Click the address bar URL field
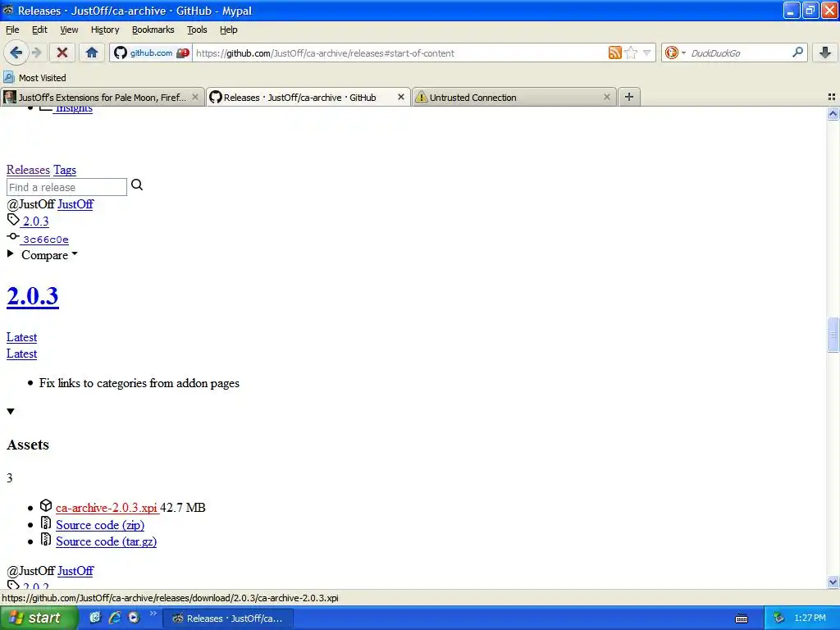The image size is (840, 630). coord(399,53)
